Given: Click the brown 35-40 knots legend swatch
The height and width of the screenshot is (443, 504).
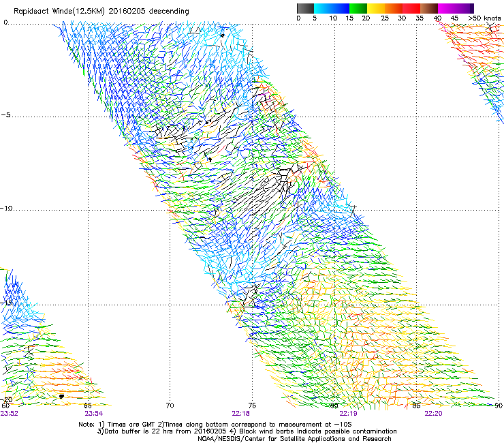Looking at the screenshot, I should [x=429, y=8].
